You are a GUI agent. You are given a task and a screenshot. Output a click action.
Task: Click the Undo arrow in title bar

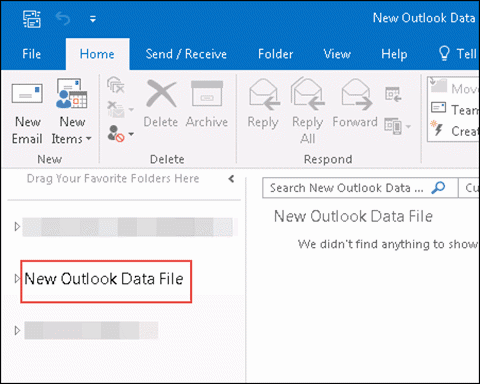63,19
